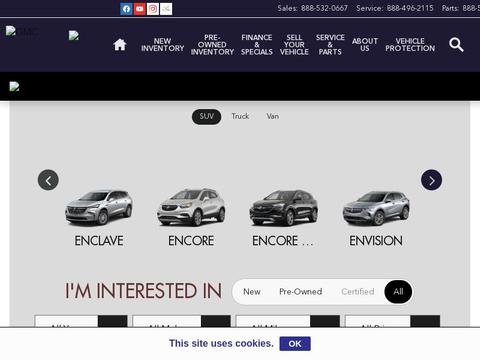Open Pre-Owned Inventory menu
This screenshot has width=480, height=360.
coord(212,45)
